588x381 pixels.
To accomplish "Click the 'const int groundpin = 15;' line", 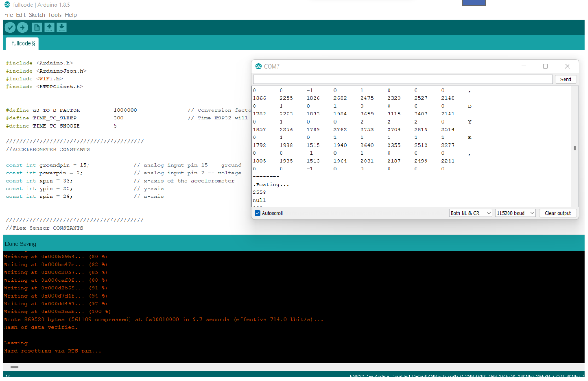I will coord(47,165).
